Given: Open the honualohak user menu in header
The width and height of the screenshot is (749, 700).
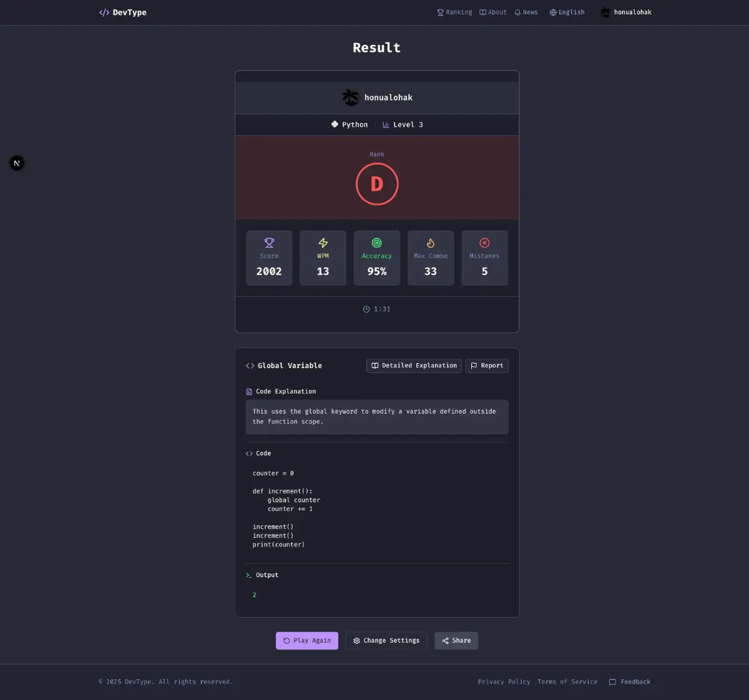Looking at the screenshot, I should [626, 12].
